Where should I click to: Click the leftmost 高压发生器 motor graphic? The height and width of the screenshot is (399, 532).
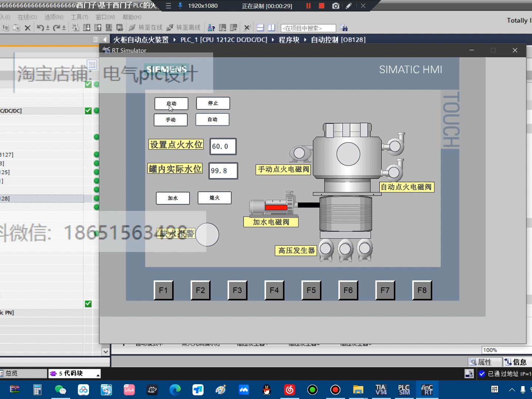pyautogui.click(x=325, y=249)
